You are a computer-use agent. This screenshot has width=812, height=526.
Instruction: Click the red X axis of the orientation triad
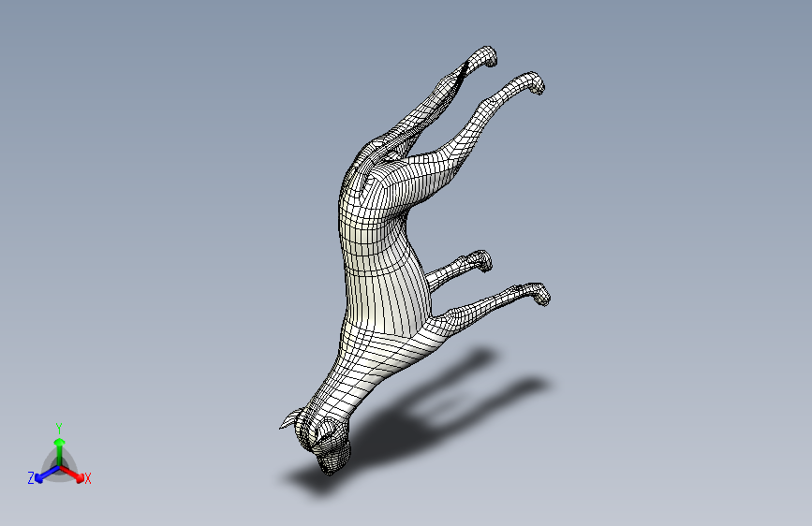coord(72,475)
